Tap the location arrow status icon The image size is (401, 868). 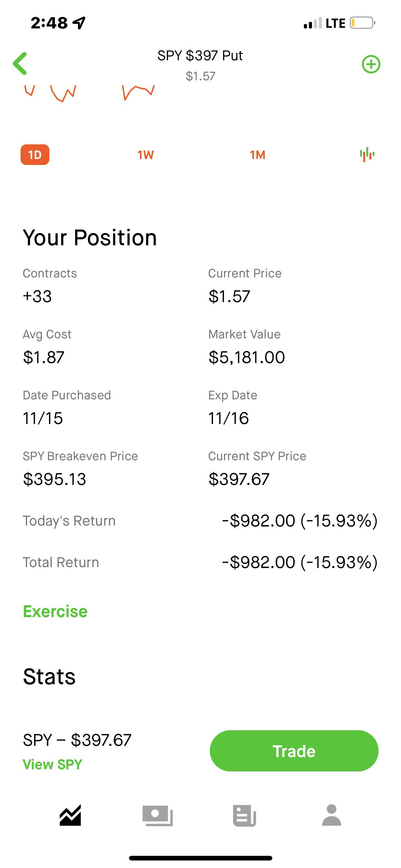pos(79,23)
